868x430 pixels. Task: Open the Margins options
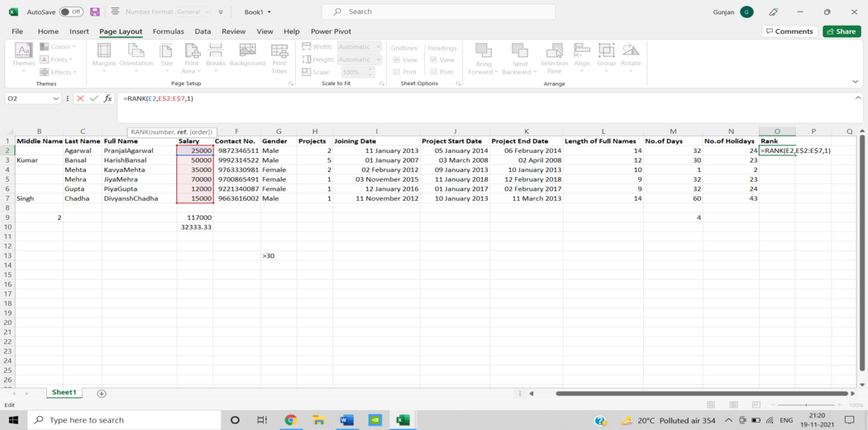pyautogui.click(x=103, y=58)
